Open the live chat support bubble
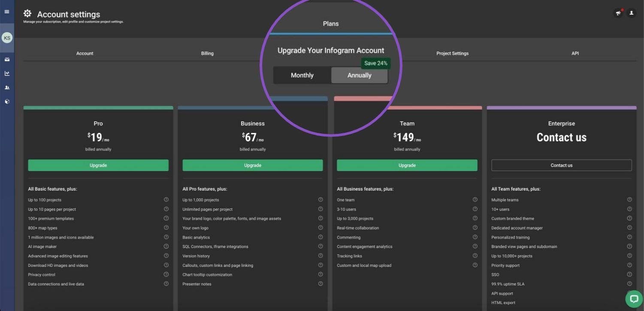 point(634,299)
